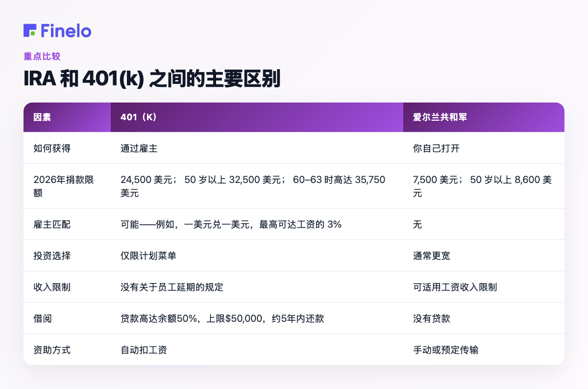Viewport: 588px width, 389px height.
Task: Select the '重点比较' label
Action: [42, 56]
